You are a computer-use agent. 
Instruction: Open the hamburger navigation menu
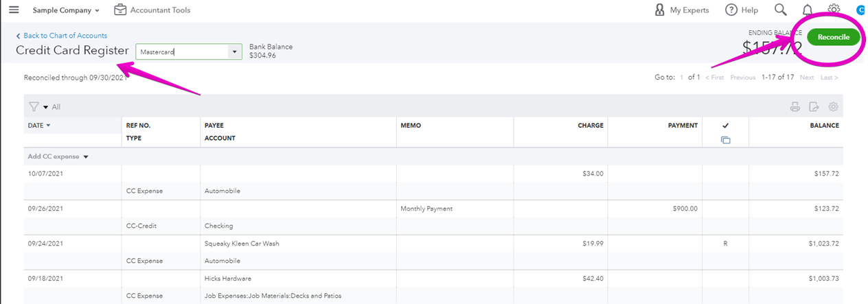coord(14,10)
